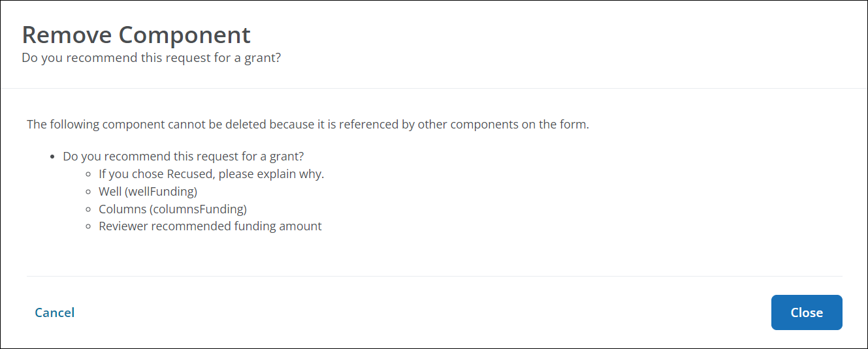868x349 pixels.
Task: Click the solid bullet before the top-level item
Action: click(x=52, y=157)
